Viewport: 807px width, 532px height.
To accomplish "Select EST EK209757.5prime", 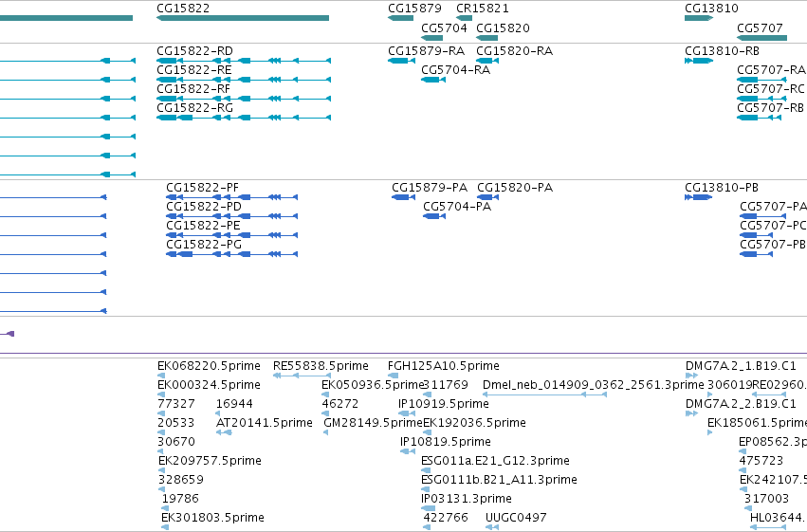I will [161, 470].
